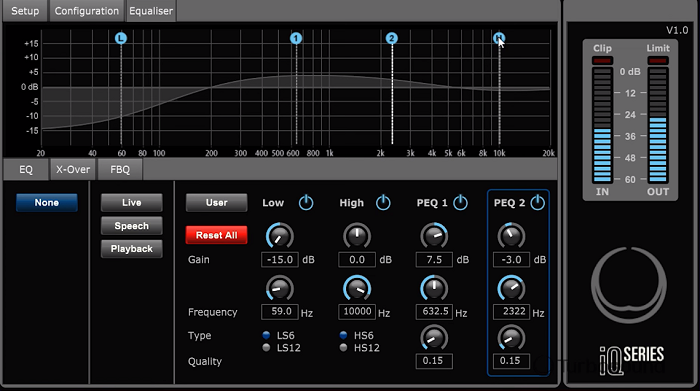Click the Clip indicator LED
Screen dimensions: 700x391
click(x=602, y=60)
